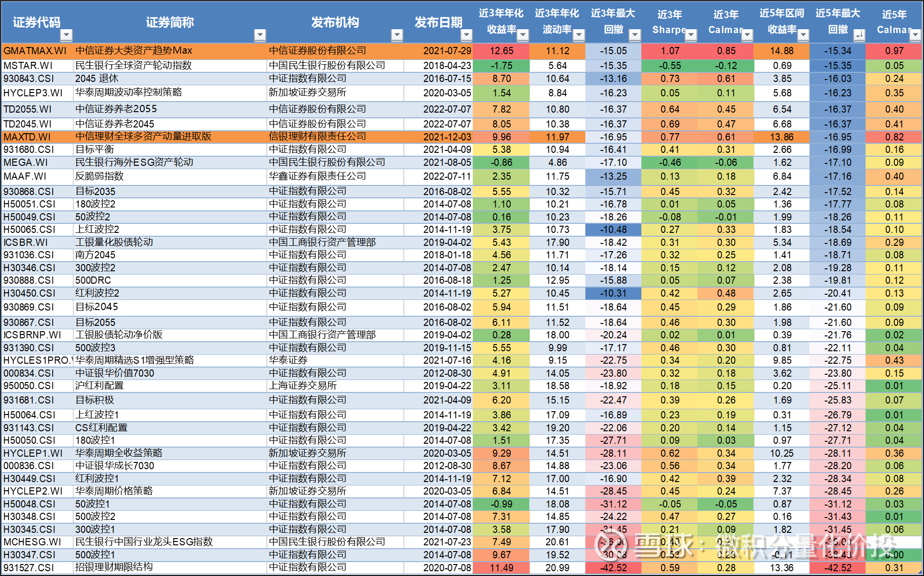The width and height of the screenshot is (924, 576).
Task: Select the cell H50048.CSI
Action: [x=37, y=504]
